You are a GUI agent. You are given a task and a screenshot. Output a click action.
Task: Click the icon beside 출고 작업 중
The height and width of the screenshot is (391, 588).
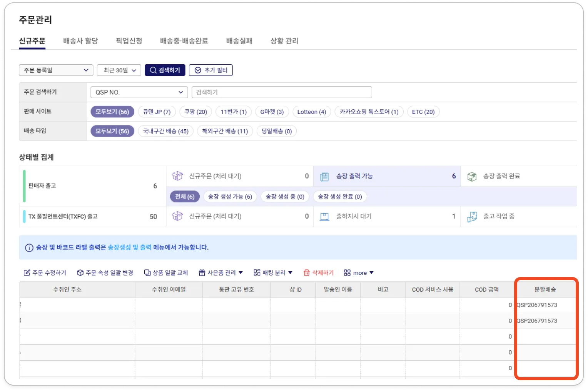(472, 217)
